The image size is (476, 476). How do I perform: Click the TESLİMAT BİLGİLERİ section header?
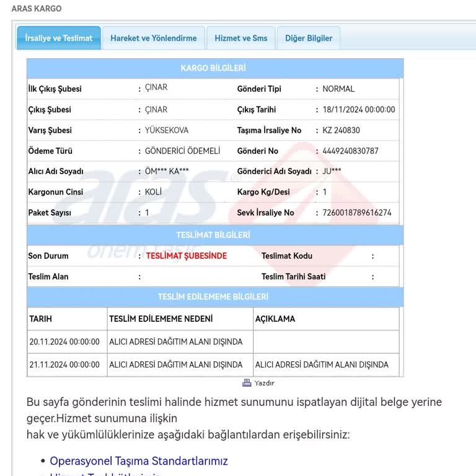215,235
